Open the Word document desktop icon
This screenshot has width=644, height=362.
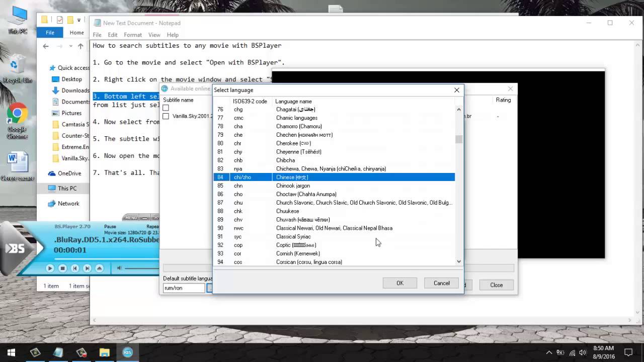click(17, 167)
